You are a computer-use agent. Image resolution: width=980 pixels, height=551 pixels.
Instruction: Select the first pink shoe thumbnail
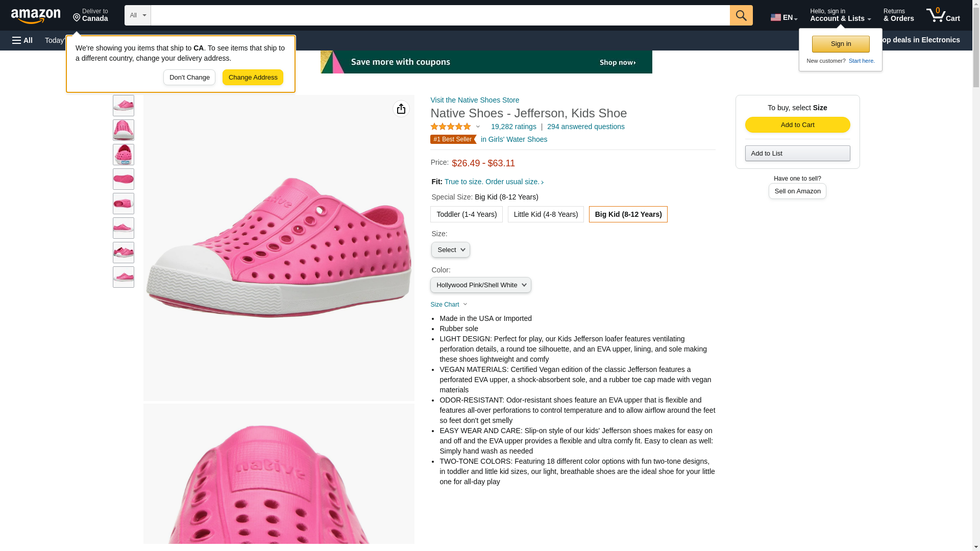(x=124, y=106)
